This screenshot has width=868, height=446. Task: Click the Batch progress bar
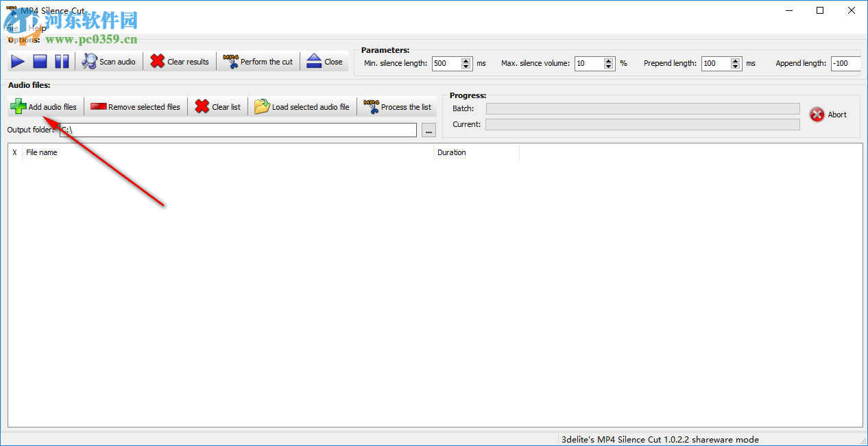tap(642, 108)
